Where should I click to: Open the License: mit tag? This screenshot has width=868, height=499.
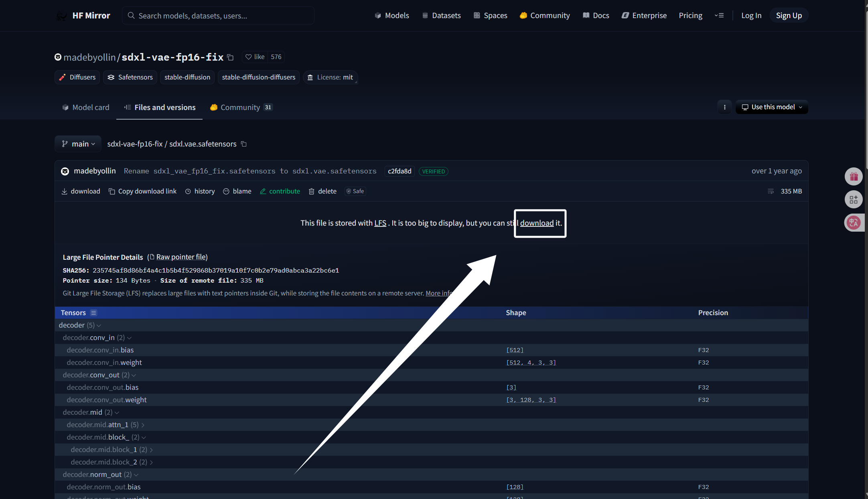330,77
